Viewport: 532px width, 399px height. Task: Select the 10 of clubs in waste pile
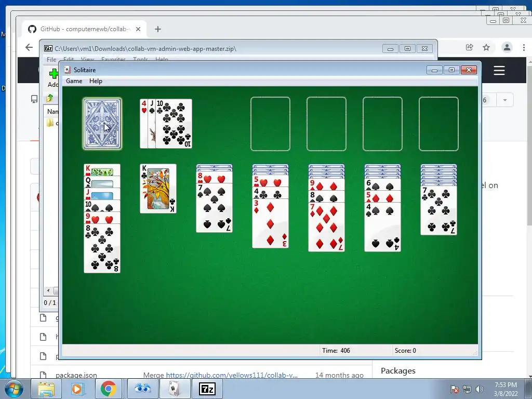tap(174, 124)
